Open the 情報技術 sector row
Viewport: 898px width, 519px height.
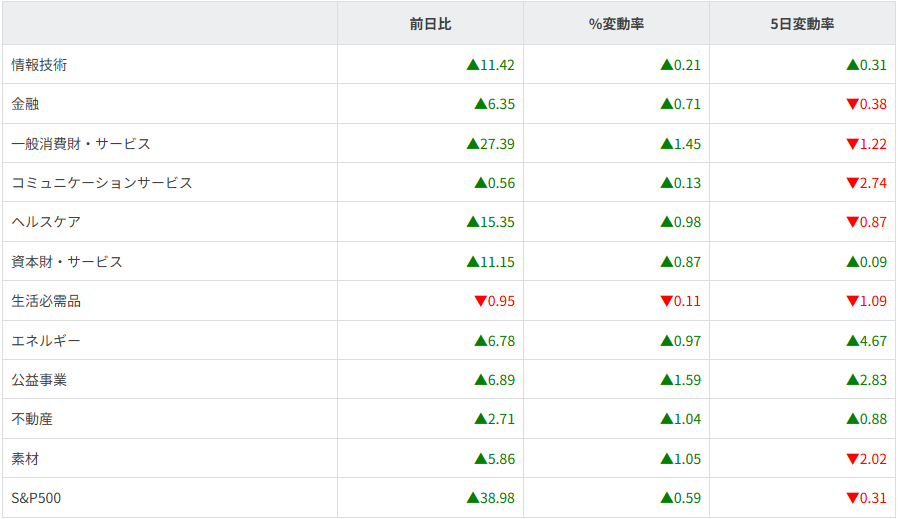point(39,65)
